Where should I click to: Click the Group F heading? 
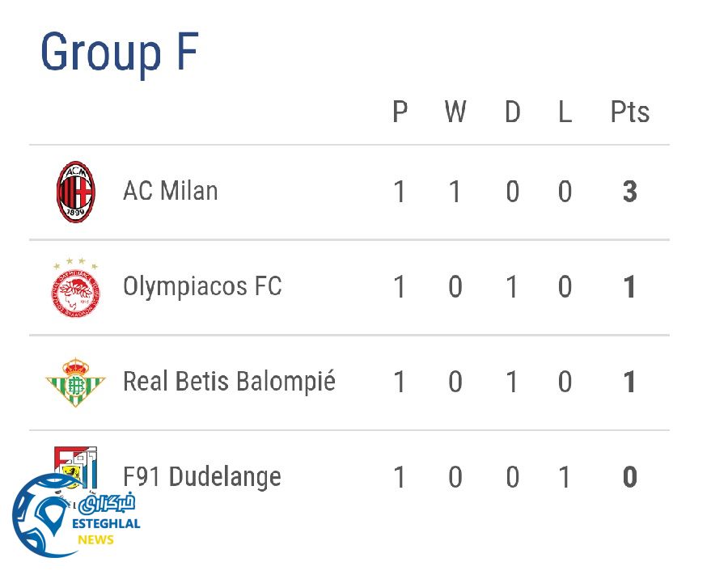click(x=119, y=53)
